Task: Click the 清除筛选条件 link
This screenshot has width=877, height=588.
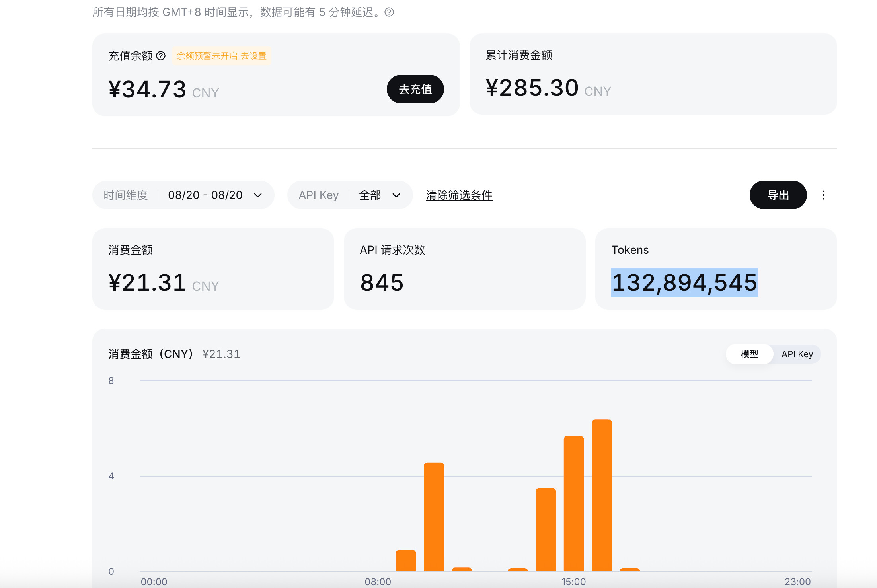Action: [x=459, y=195]
